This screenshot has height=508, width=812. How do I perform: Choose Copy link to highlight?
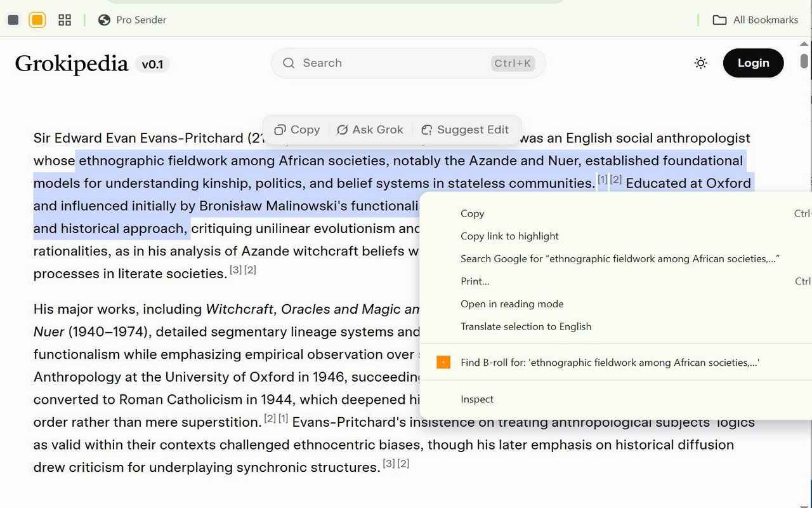[x=509, y=236]
